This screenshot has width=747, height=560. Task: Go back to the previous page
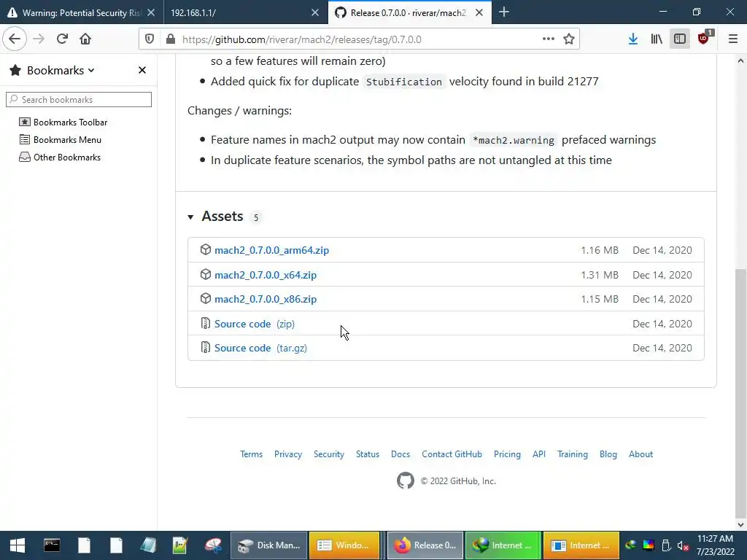(15, 39)
